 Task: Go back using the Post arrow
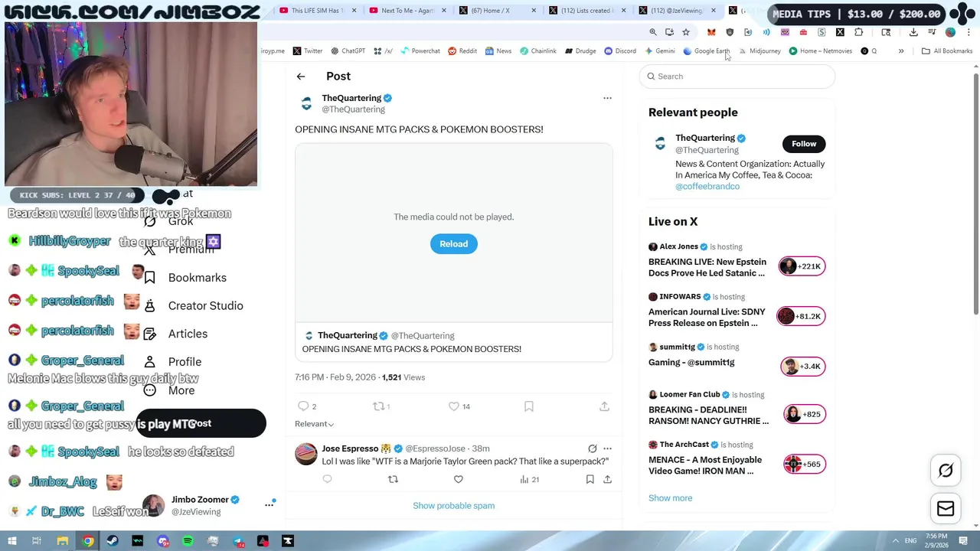301,77
